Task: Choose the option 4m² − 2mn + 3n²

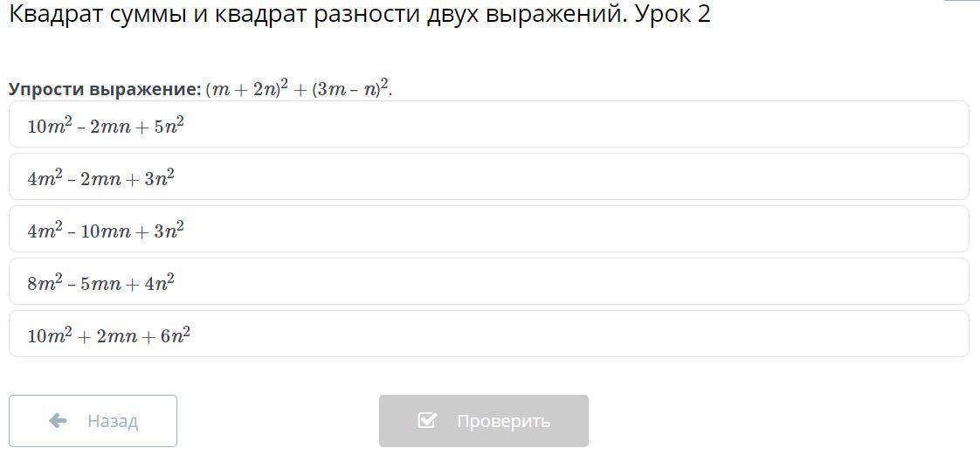Action: [489, 177]
